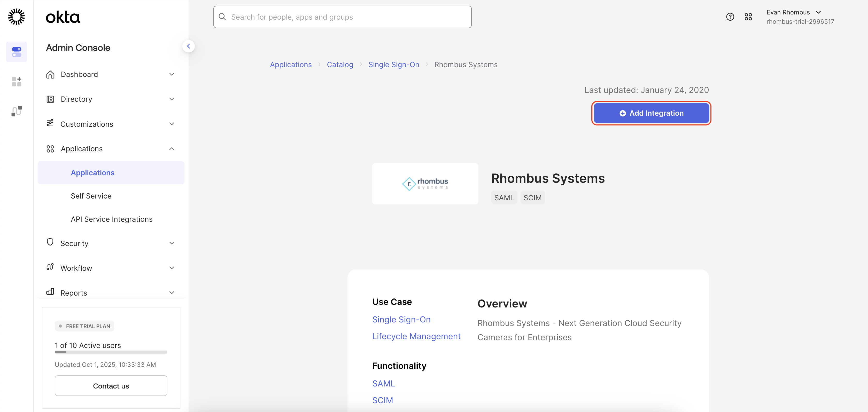Collapse the Applications menu chevron
This screenshot has height=412, width=868.
(x=172, y=149)
